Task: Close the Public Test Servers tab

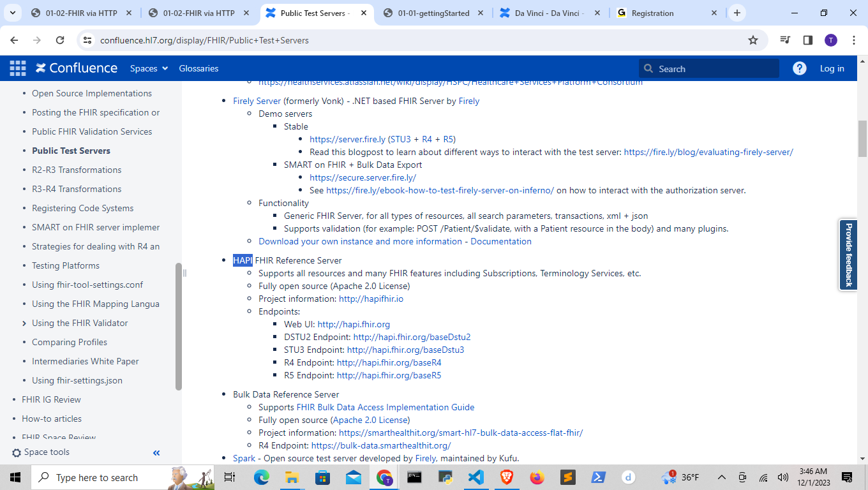Action: coord(363,13)
